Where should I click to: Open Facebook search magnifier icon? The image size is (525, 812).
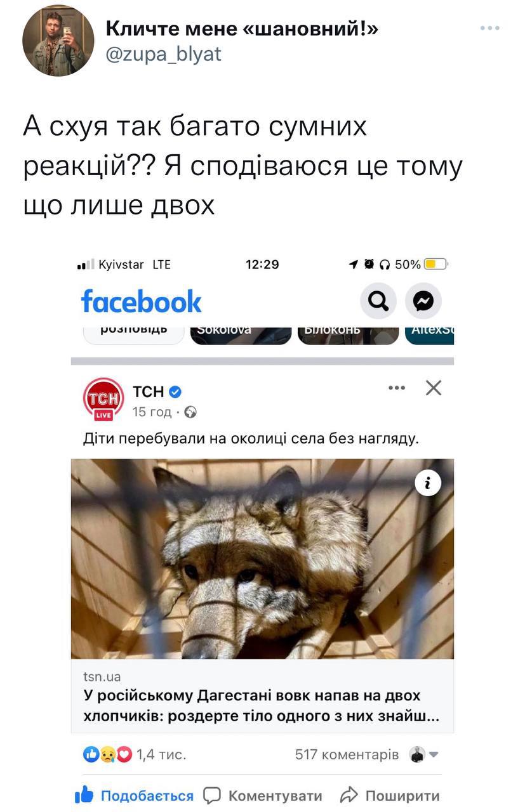378,301
